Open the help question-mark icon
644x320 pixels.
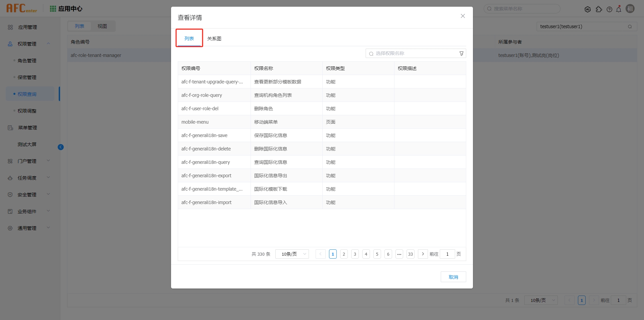610,9
